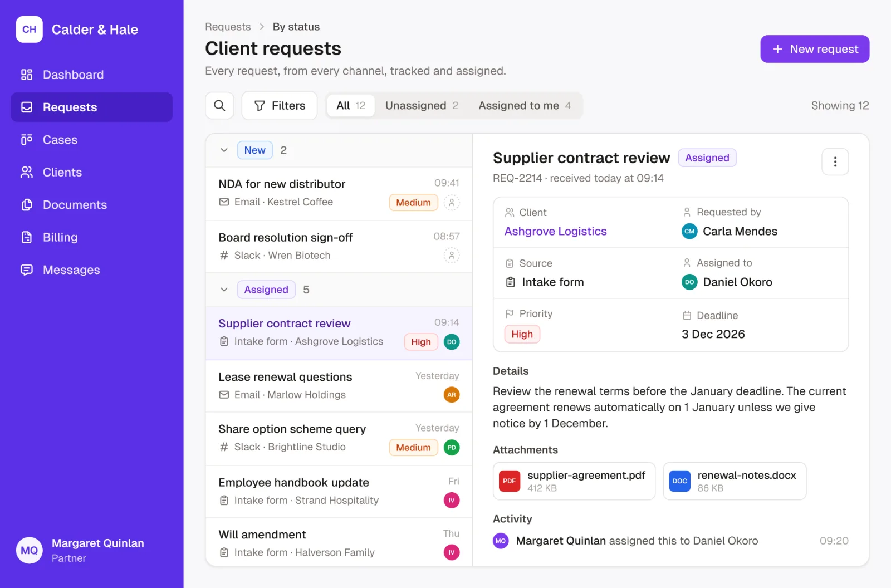Open the Filters button
Image resolution: width=891 pixels, height=588 pixels.
pos(280,106)
